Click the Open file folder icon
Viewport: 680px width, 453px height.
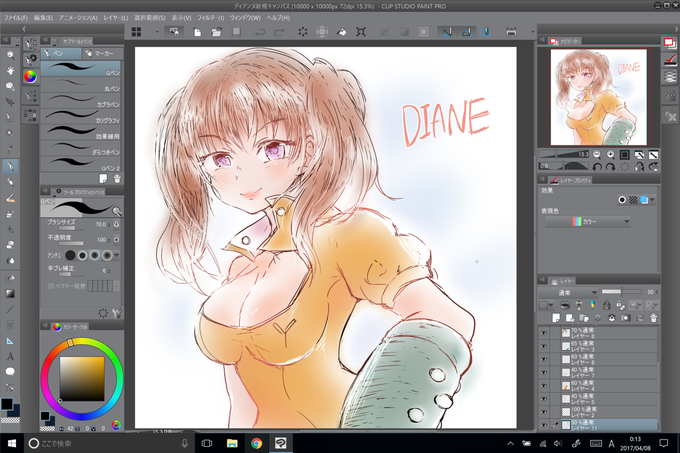pyautogui.click(x=216, y=32)
